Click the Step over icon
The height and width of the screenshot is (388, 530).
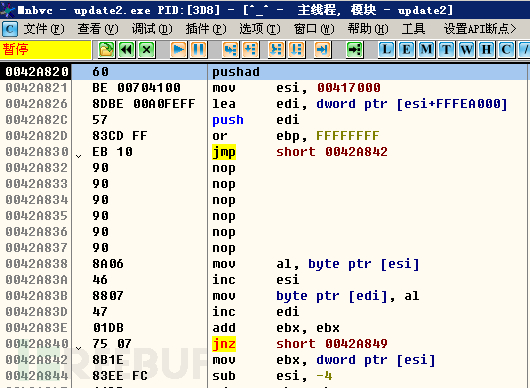(250, 50)
